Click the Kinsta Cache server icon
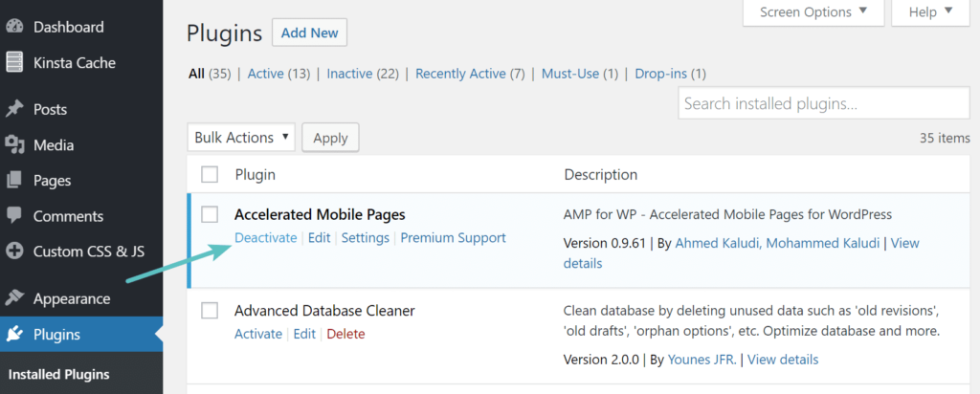 point(14,63)
